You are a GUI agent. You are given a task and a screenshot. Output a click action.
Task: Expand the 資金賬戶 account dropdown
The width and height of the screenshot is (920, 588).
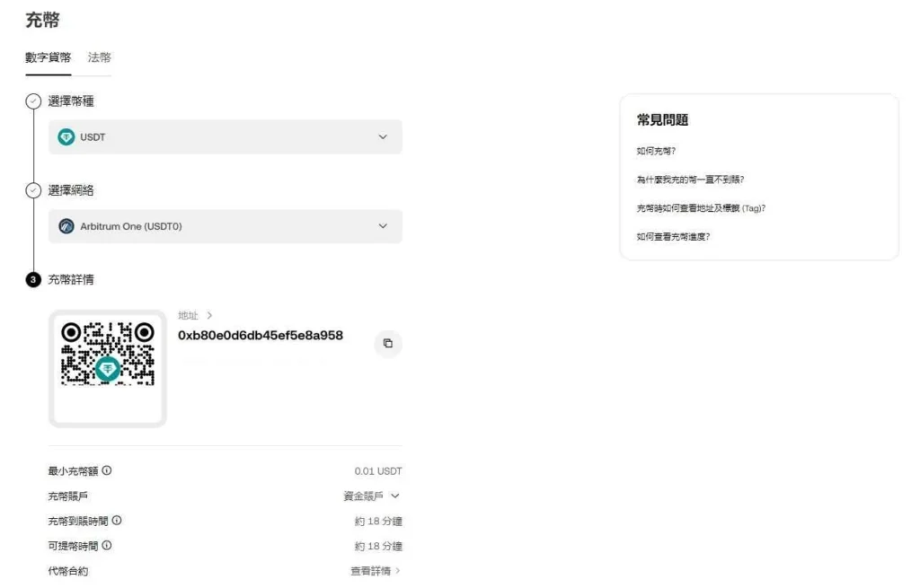(371, 496)
